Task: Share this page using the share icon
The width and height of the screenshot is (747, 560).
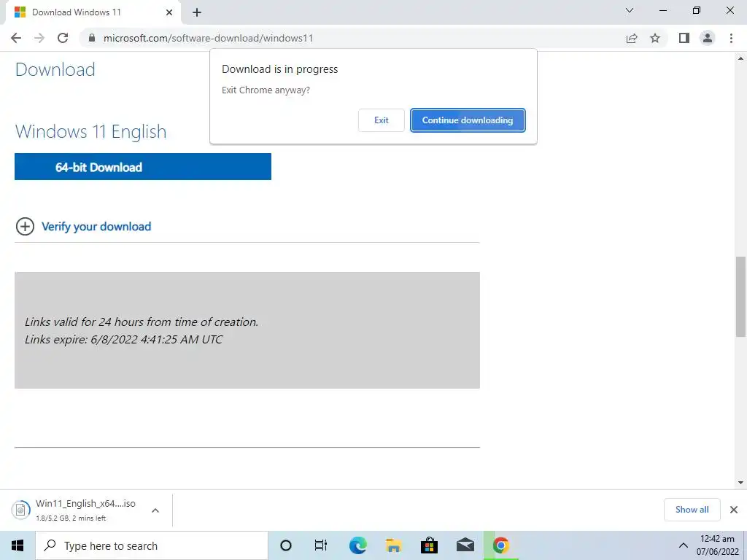Action: pos(632,38)
